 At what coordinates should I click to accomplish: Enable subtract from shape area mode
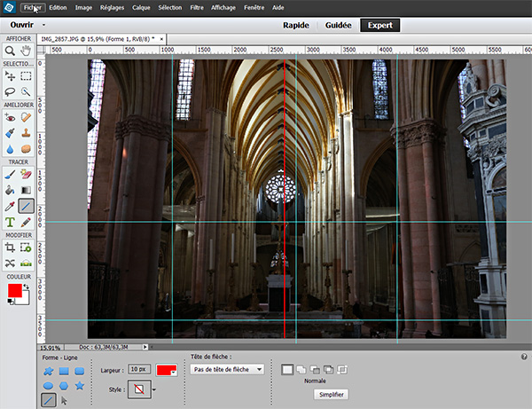click(x=315, y=370)
